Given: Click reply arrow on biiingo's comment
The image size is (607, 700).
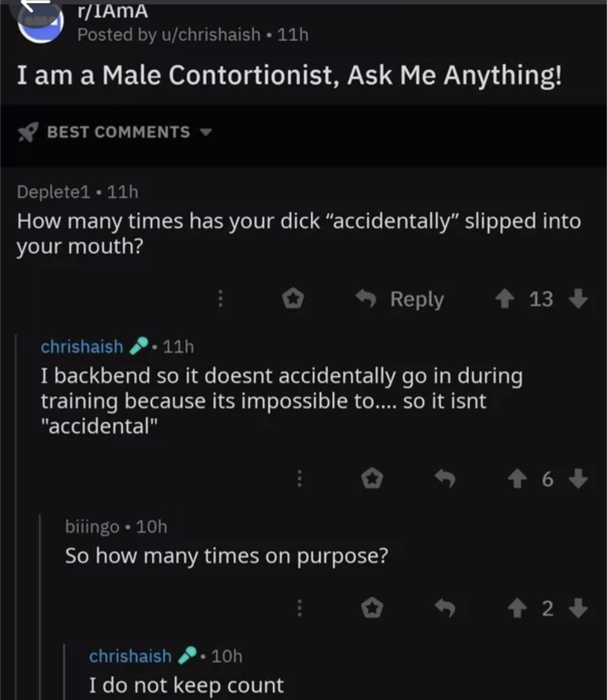Looking at the screenshot, I should [445, 608].
